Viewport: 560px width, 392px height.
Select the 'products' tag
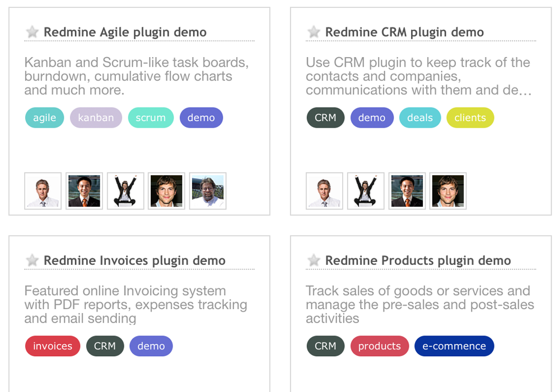pyautogui.click(x=380, y=346)
